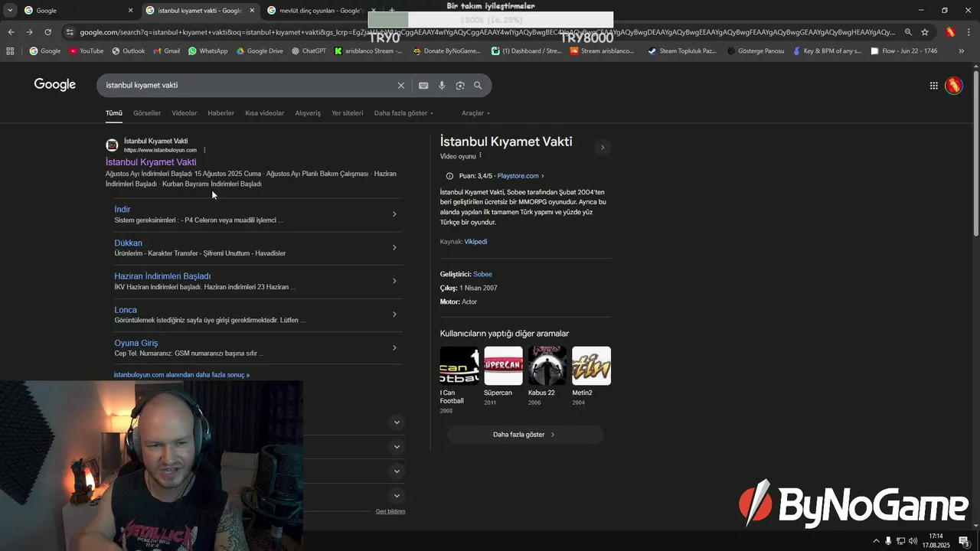The image size is (980, 551).
Task: Open the ChatGPT bookmark
Action: coord(309,51)
